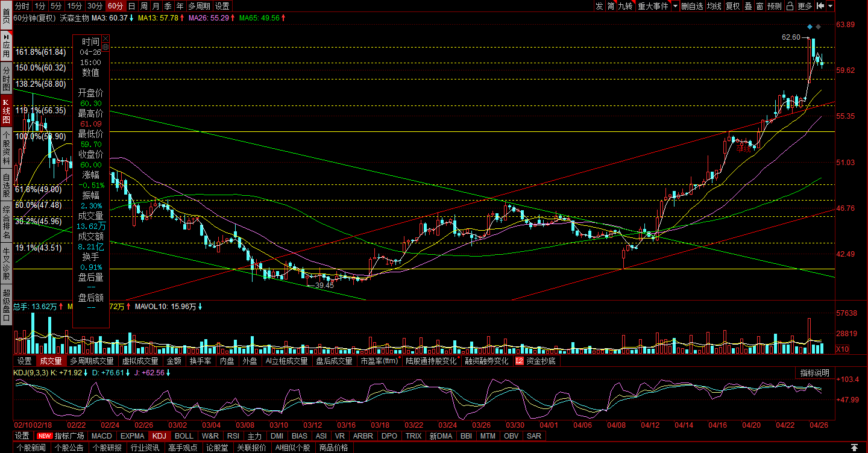The height and width of the screenshot is (453, 868).
Task: Open 个股公告 announcements link
Action: coord(69,448)
